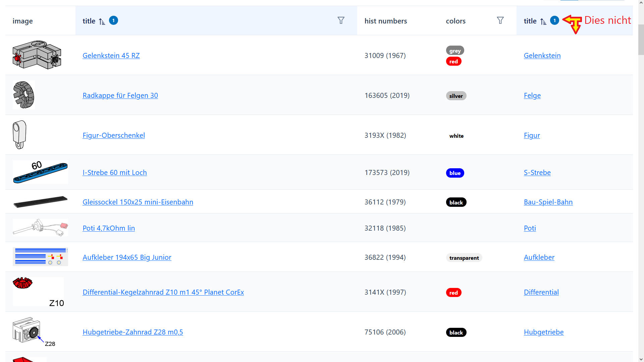The height and width of the screenshot is (362, 644).
Task: Open S-Strebe category link
Action: 537,173
